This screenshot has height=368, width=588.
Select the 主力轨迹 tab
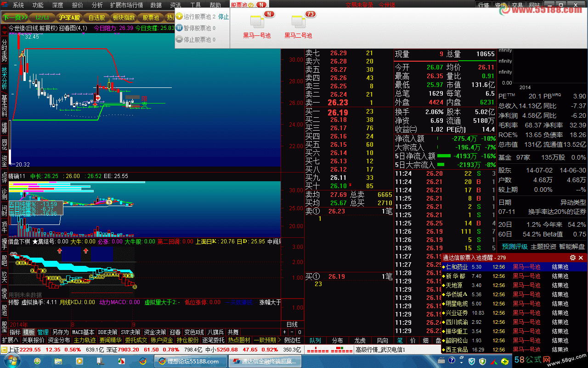[85, 340]
